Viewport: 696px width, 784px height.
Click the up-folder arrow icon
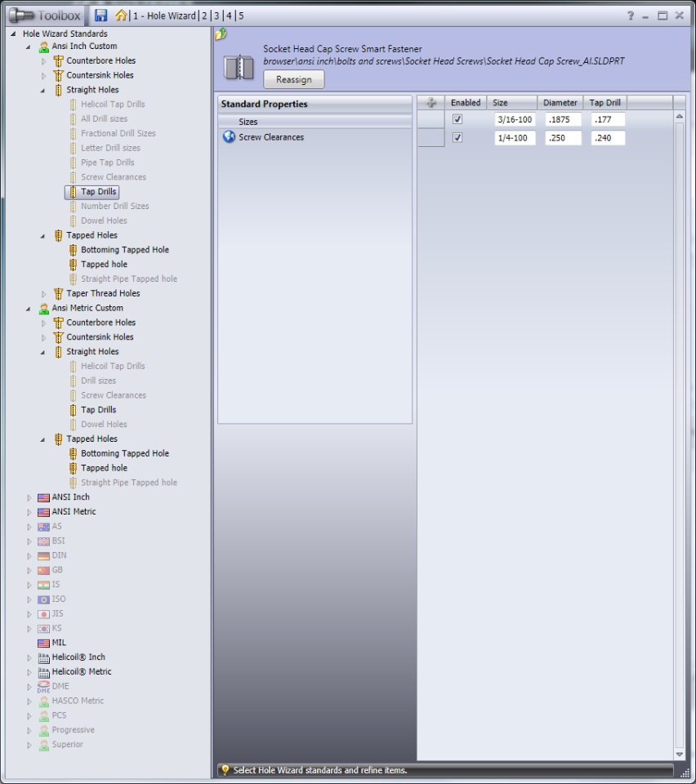click(x=221, y=34)
